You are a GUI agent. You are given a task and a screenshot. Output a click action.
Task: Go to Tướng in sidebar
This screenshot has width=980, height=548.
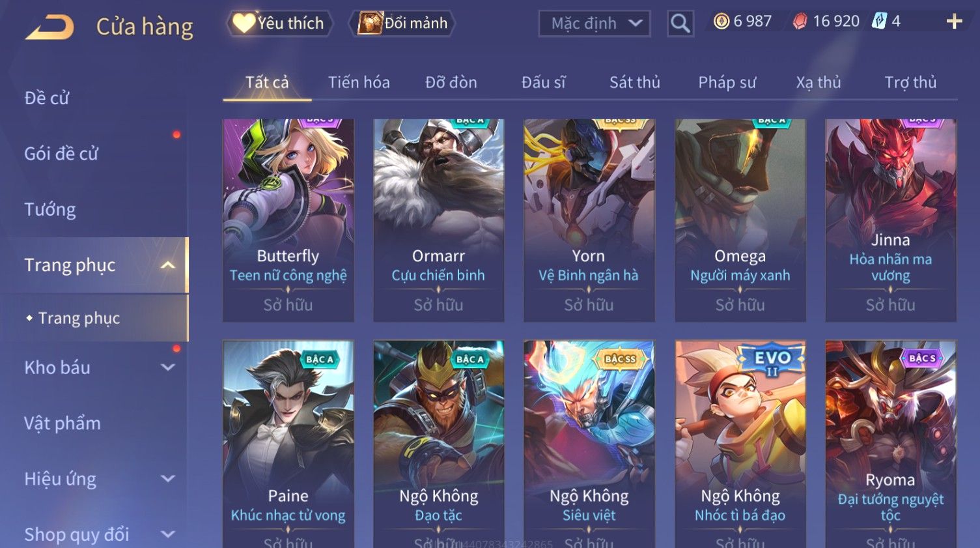coord(50,210)
